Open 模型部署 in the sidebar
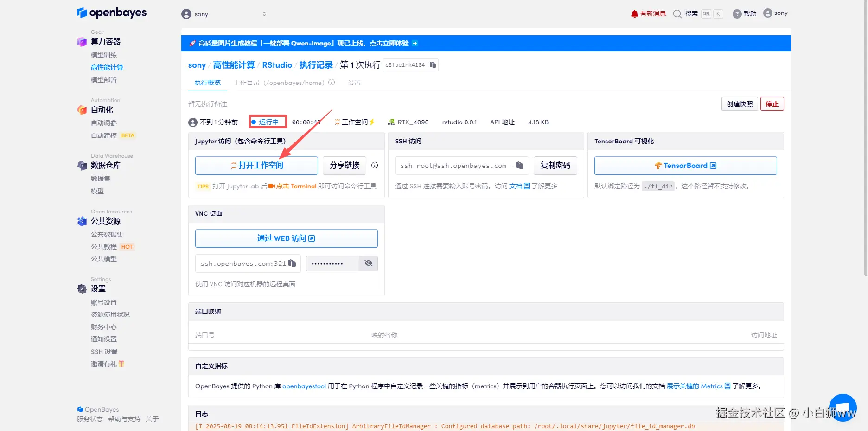Screen dimensions: 868x431 pyautogui.click(x=104, y=80)
